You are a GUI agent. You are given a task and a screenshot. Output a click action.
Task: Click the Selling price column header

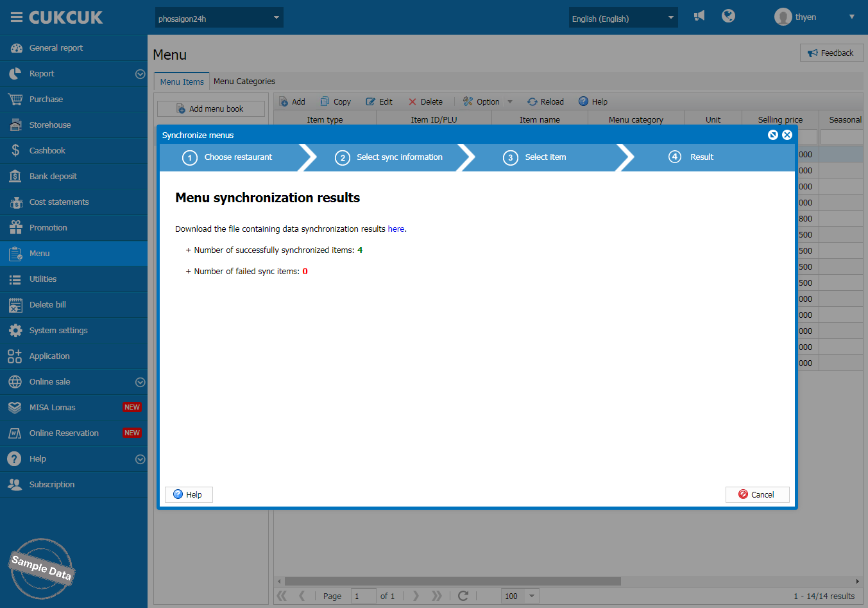(x=780, y=119)
